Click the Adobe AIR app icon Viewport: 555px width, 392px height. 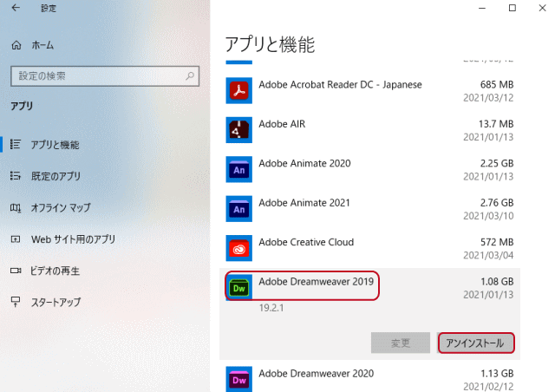239,130
